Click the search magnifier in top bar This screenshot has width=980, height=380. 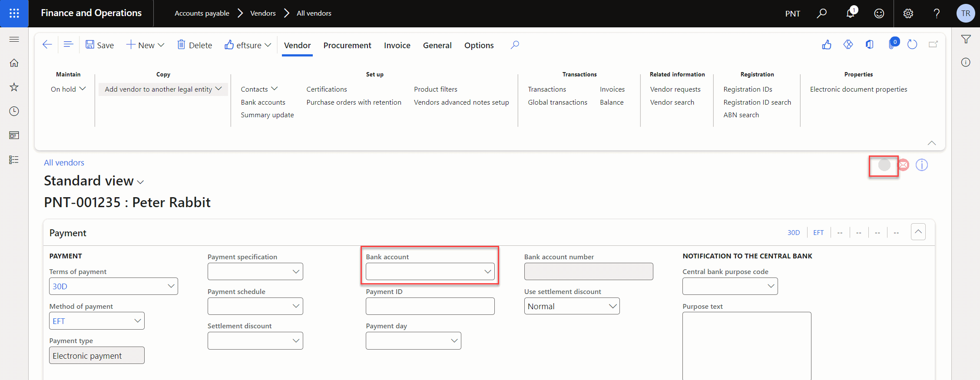click(821, 13)
